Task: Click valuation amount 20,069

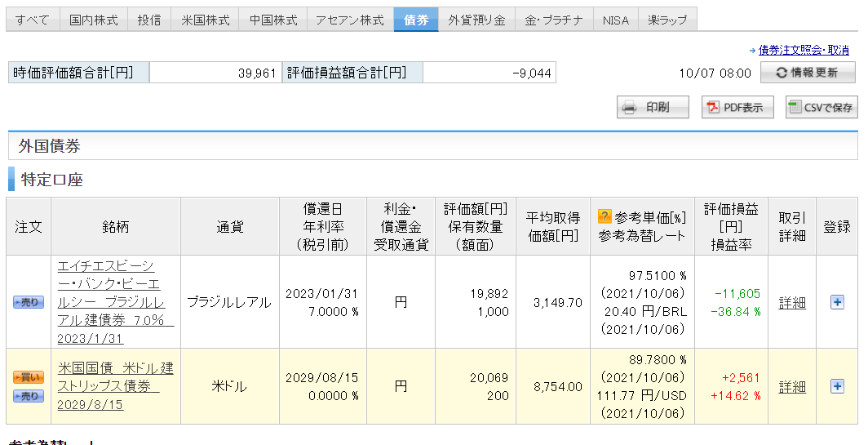Action: click(489, 378)
